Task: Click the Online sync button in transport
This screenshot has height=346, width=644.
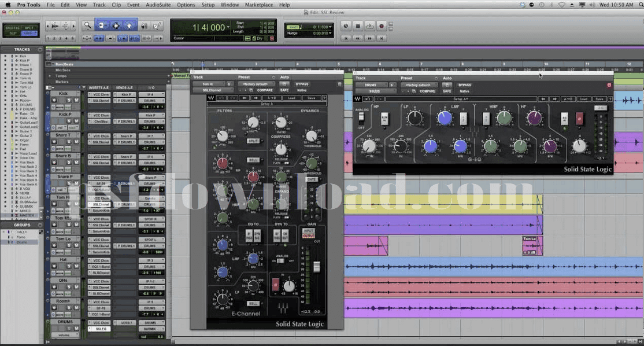Action: tap(346, 26)
